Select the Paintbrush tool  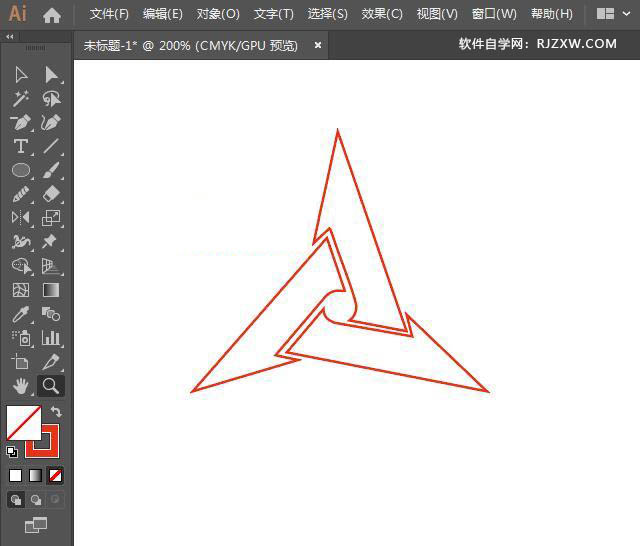click(x=51, y=170)
